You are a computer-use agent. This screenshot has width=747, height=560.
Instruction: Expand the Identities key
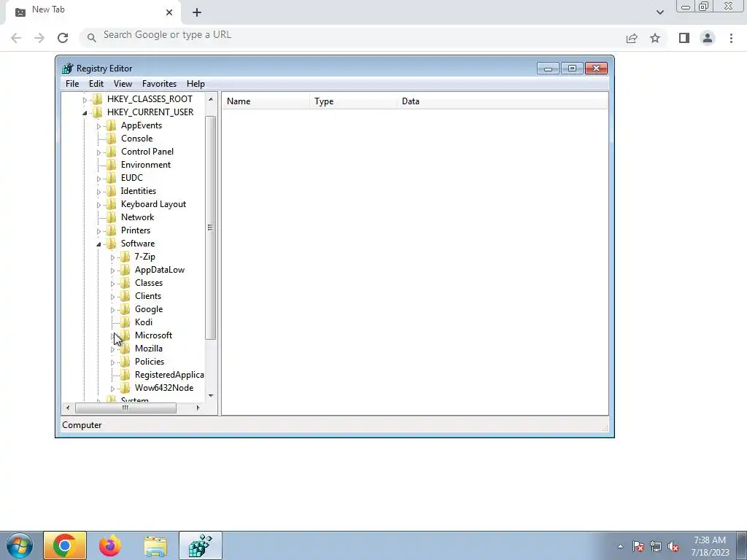tap(98, 192)
